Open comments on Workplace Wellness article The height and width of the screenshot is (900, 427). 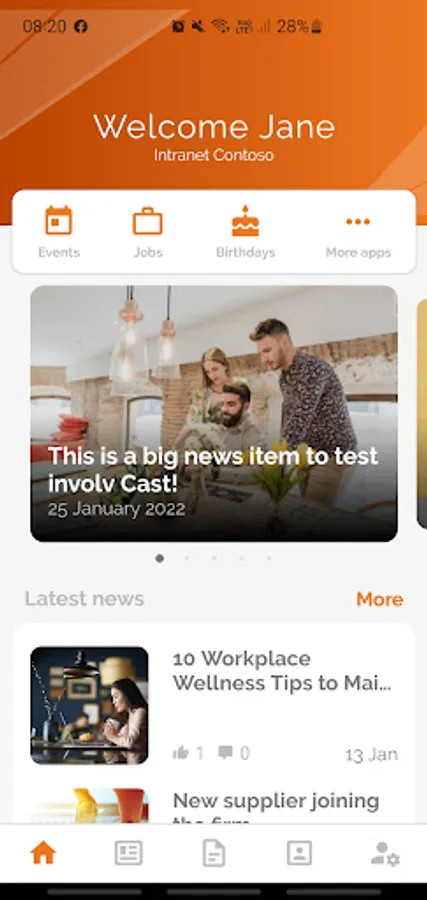pyautogui.click(x=226, y=752)
